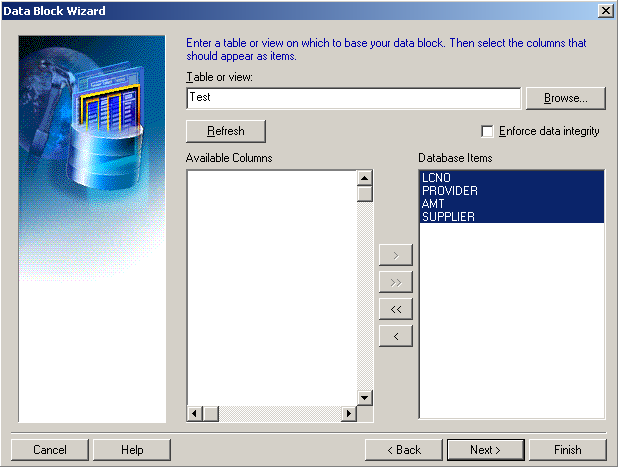Click the Available Columns scroll left arrow
The width and height of the screenshot is (618, 467).
tap(194, 414)
